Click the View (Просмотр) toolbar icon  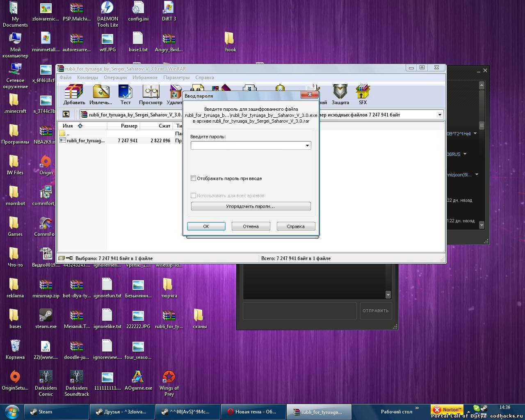[151, 94]
